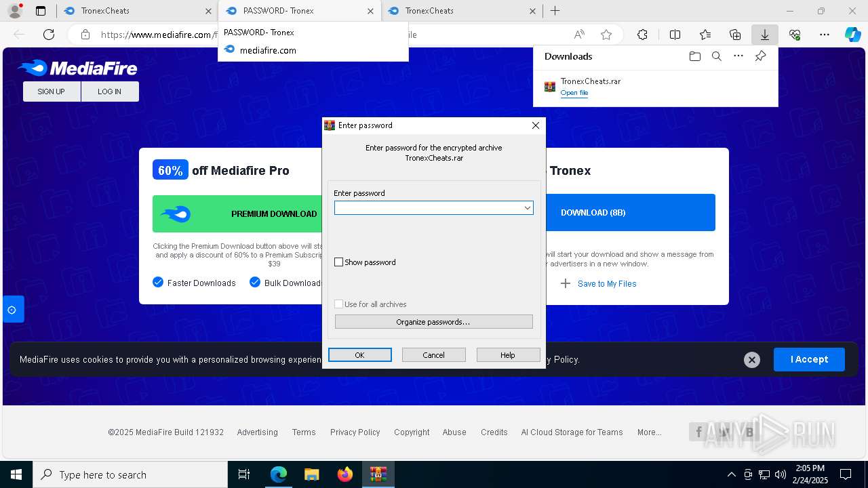Image resolution: width=868 pixels, height=488 pixels.
Task: Click the Open file link
Action: tap(574, 93)
